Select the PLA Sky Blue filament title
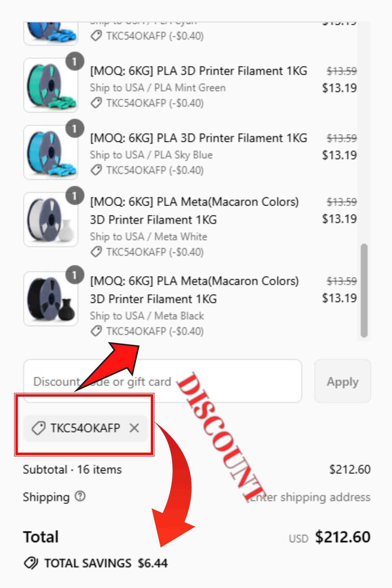This screenshot has height=588, width=392. coord(198,138)
